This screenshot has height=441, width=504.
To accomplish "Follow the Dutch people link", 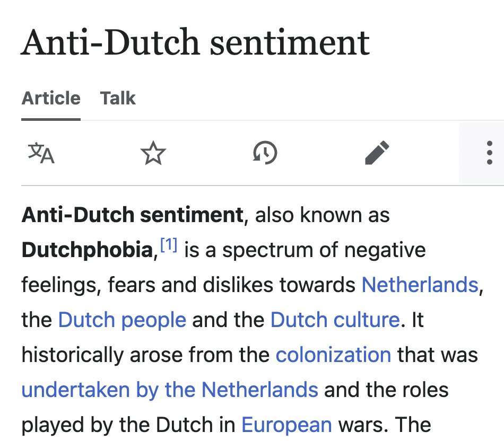I will (122, 320).
